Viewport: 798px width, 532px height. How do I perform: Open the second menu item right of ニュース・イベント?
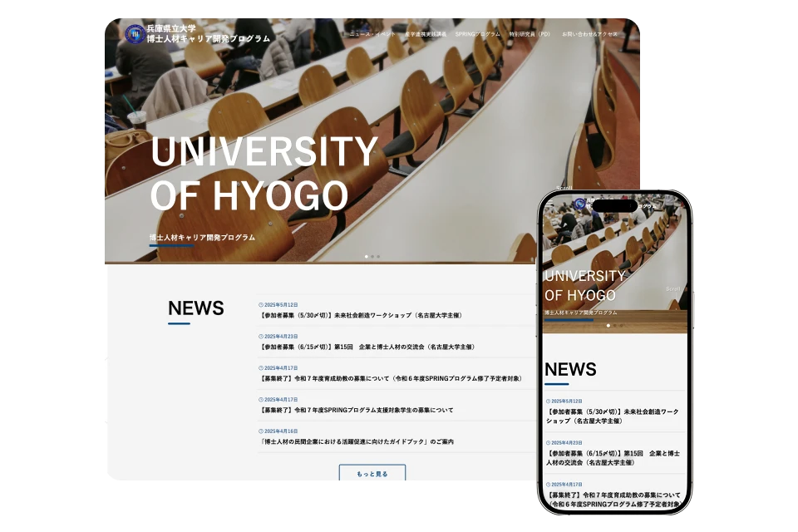pos(478,34)
